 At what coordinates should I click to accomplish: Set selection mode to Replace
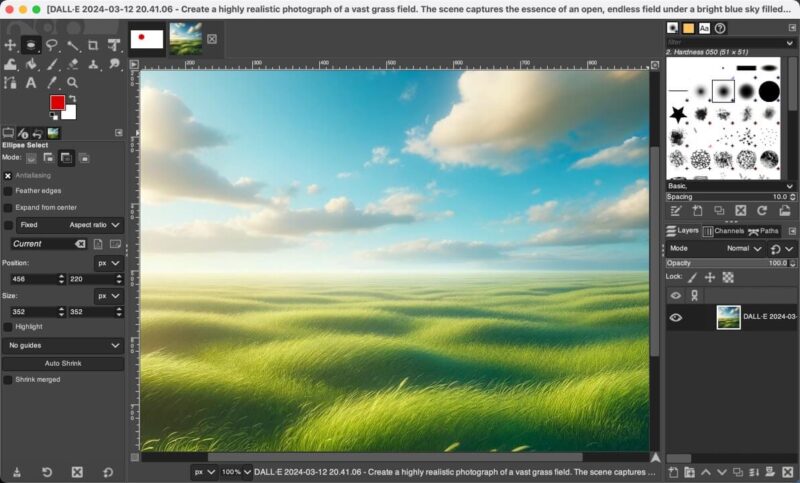click(x=31, y=158)
